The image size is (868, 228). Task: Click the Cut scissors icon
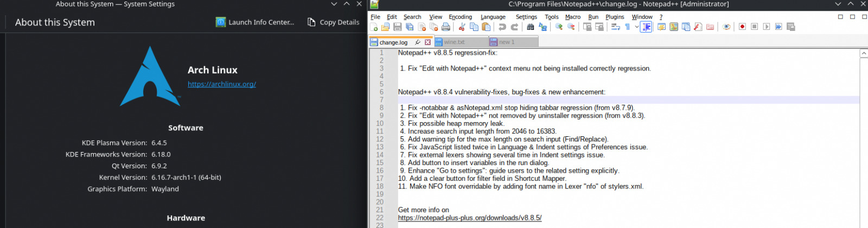tap(462, 27)
